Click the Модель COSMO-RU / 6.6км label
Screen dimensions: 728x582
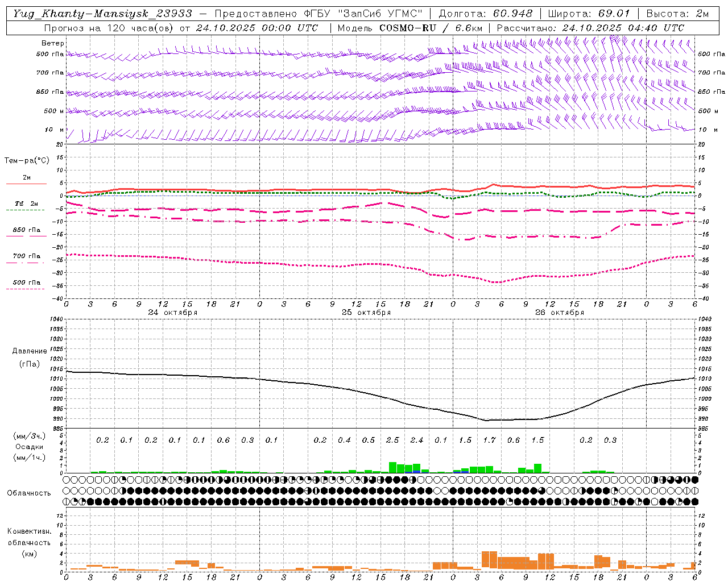[409, 28]
